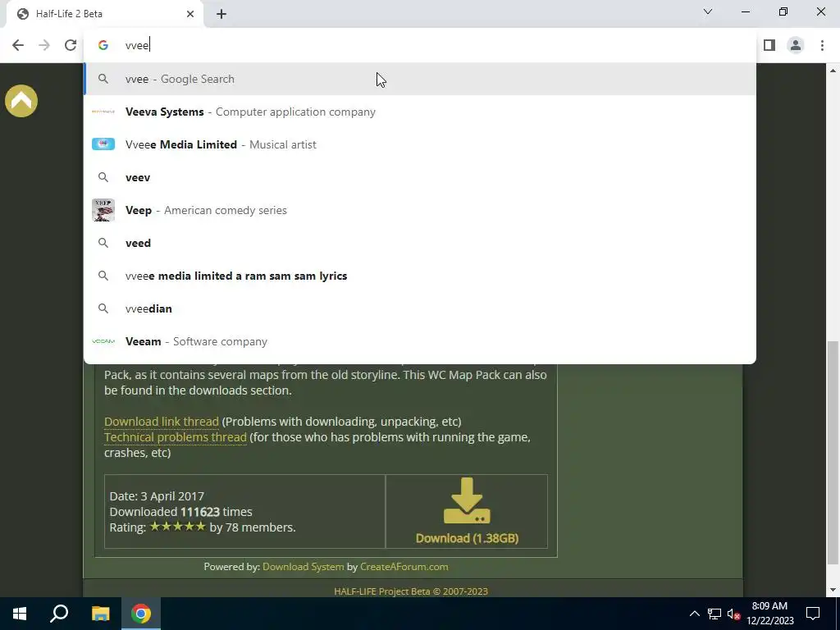
Task: Click Download (1.38GB) link
Action: tap(467, 538)
